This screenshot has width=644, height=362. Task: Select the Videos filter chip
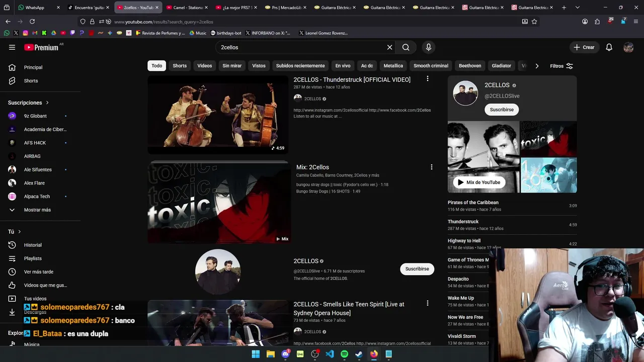click(205, 66)
